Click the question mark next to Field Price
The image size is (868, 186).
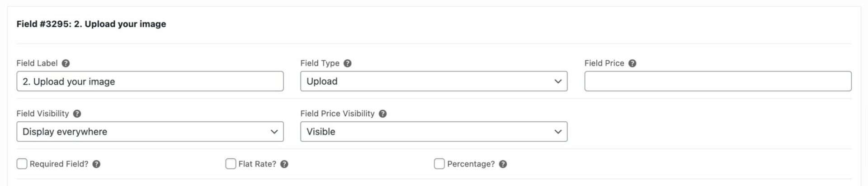pos(632,63)
